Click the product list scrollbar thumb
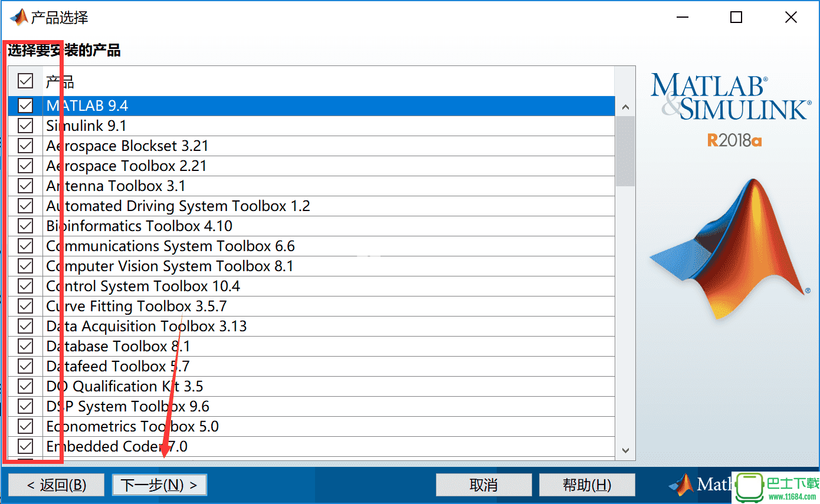Image resolution: width=820 pixels, height=504 pixels. [x=625, y=151]
